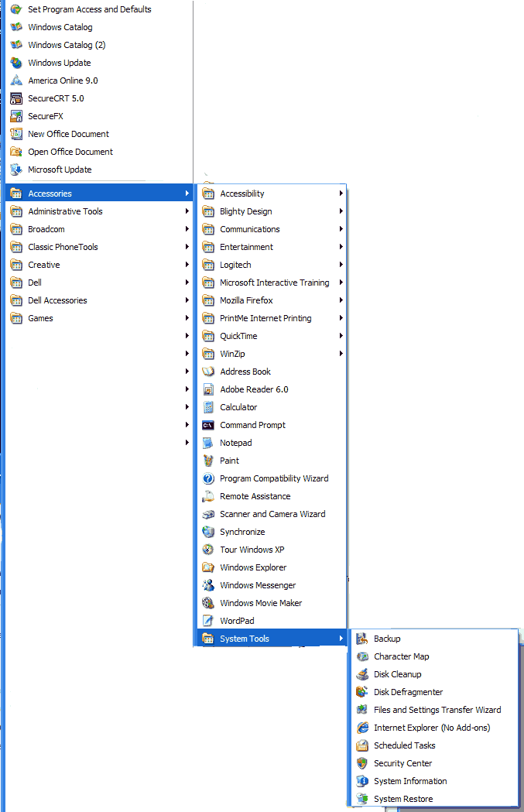The width and height of the screenshot is (524, 812).
Task: Open Scheduled Tasks icon
Action: (362, 745)
